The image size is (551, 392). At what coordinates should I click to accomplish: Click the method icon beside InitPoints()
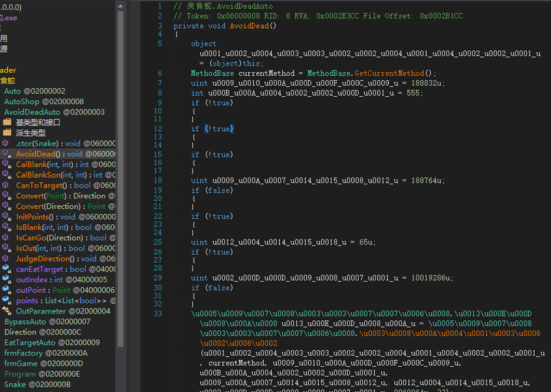pyautogui.click(x=6, y=217)
